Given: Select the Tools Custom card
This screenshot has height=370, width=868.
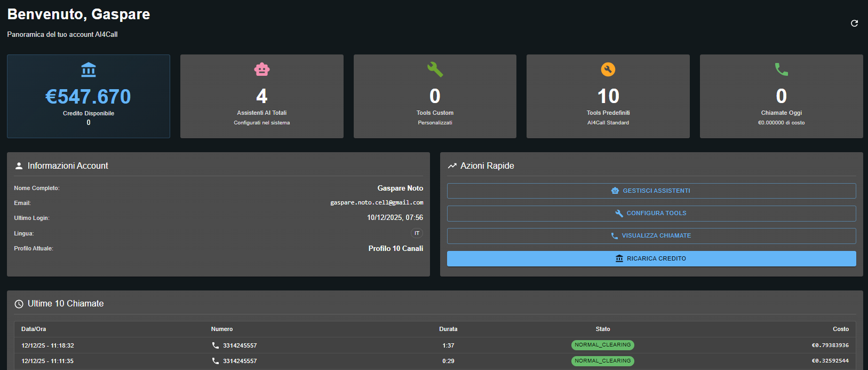Looking at the screenshot, I should tap(435, 96).
